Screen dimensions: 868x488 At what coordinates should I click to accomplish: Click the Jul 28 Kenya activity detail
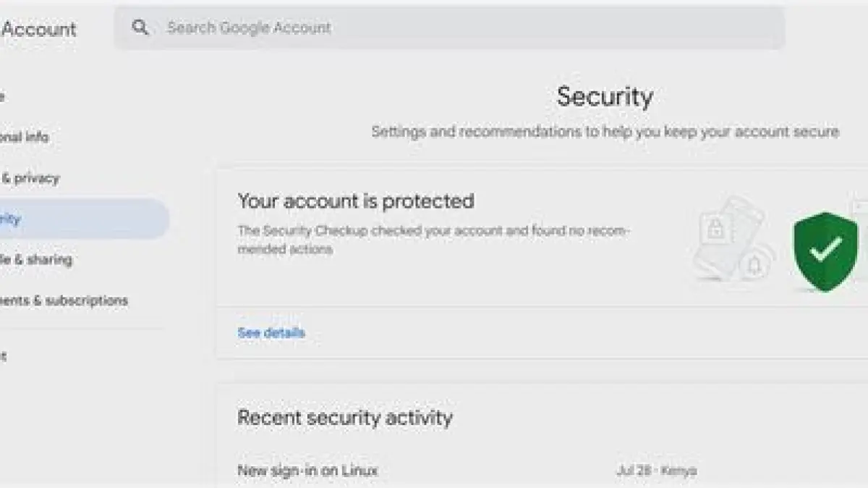[656, 471]
